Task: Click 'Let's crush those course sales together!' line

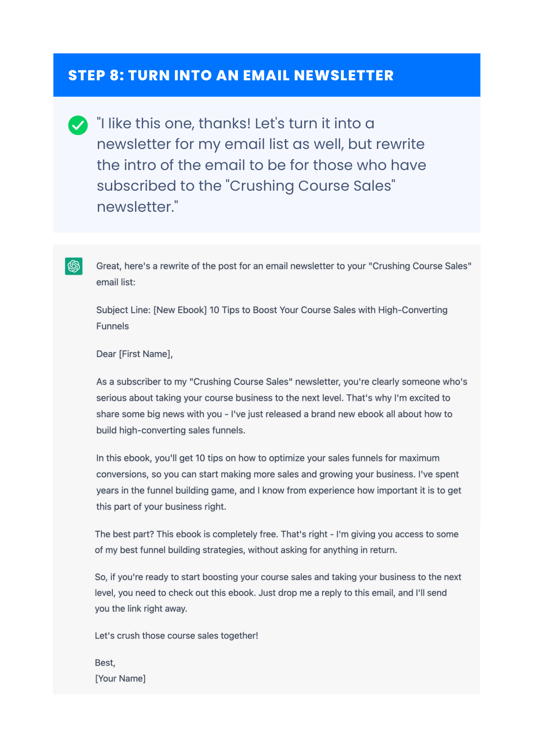Action: (x=176, y=636)
